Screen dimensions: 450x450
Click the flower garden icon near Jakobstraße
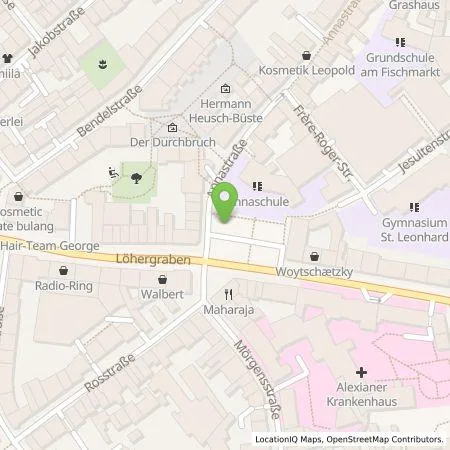(103, 64)
